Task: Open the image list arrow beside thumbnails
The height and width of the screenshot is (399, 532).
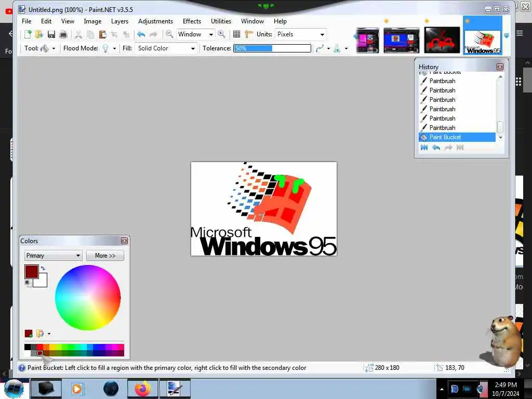Action: point(507,36)
